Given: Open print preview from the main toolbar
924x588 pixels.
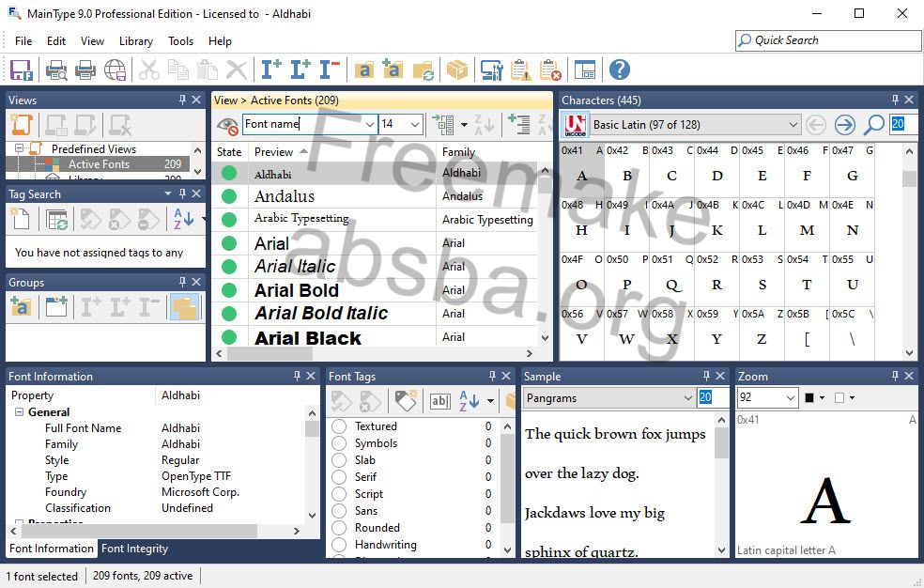Looking at the screenshot, I should coord(56,70).
